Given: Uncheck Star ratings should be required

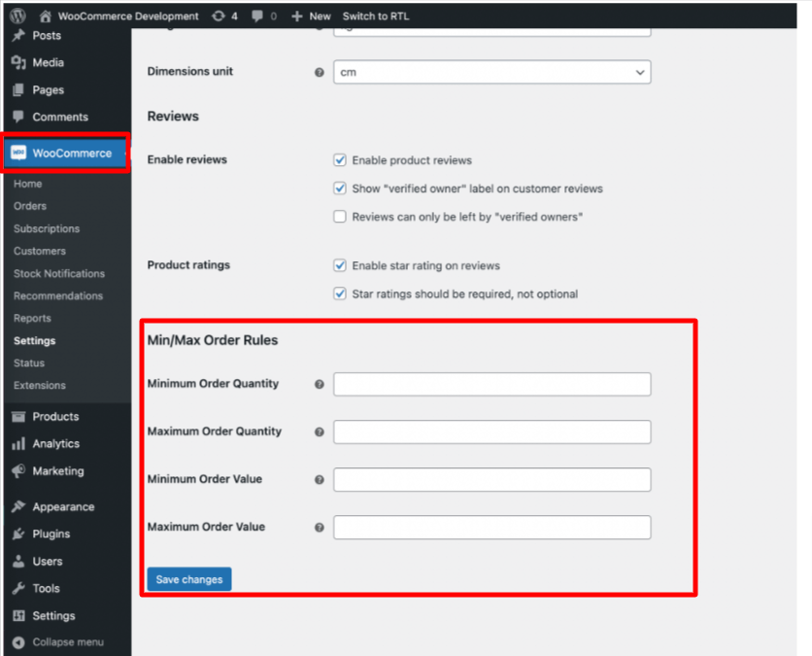Looking at the screenshot, I should click(x=340, y=293).
